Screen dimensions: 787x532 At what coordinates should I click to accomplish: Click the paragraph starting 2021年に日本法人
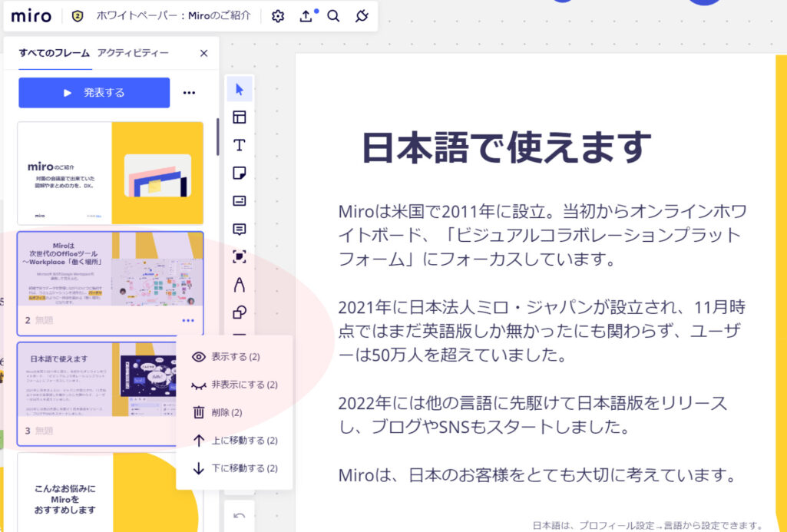(541, 331)
